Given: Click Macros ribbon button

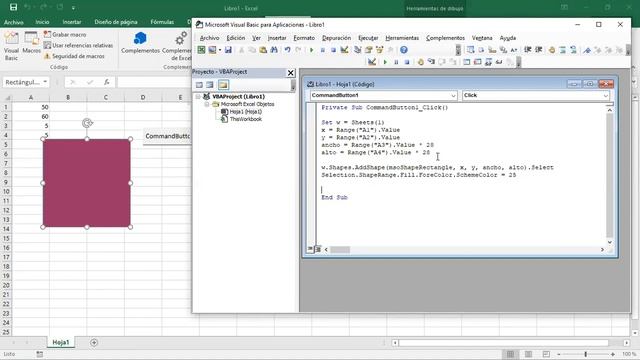Looking at the screenshot, I should click(x=31, y=42).
